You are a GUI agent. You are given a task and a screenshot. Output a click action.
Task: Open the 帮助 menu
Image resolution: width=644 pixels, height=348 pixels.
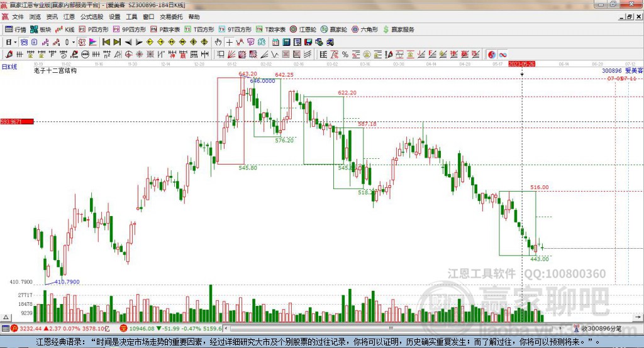point(194,17)
